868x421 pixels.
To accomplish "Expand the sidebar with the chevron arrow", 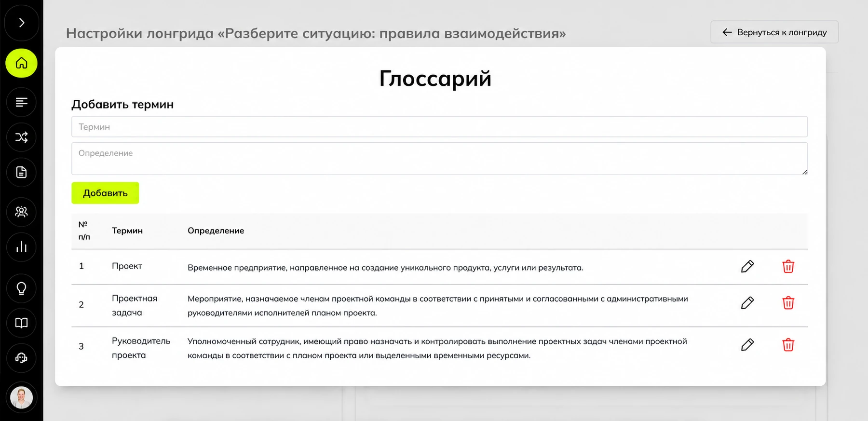I will (x=22, y=23).
